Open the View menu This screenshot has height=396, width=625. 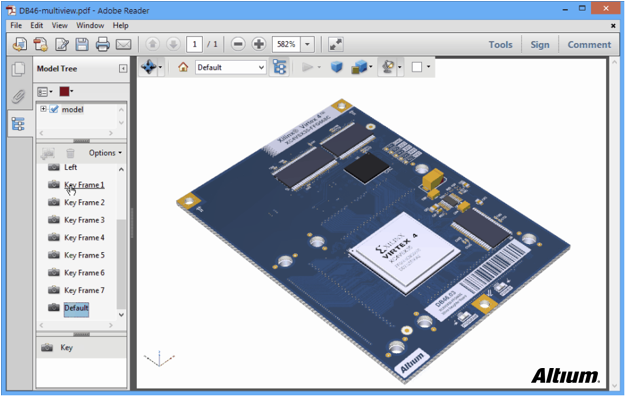coord(59,25)
